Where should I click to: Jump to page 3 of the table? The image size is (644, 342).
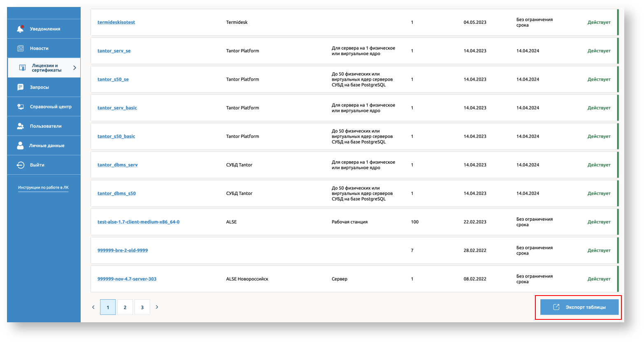click(x=142, y=307)
